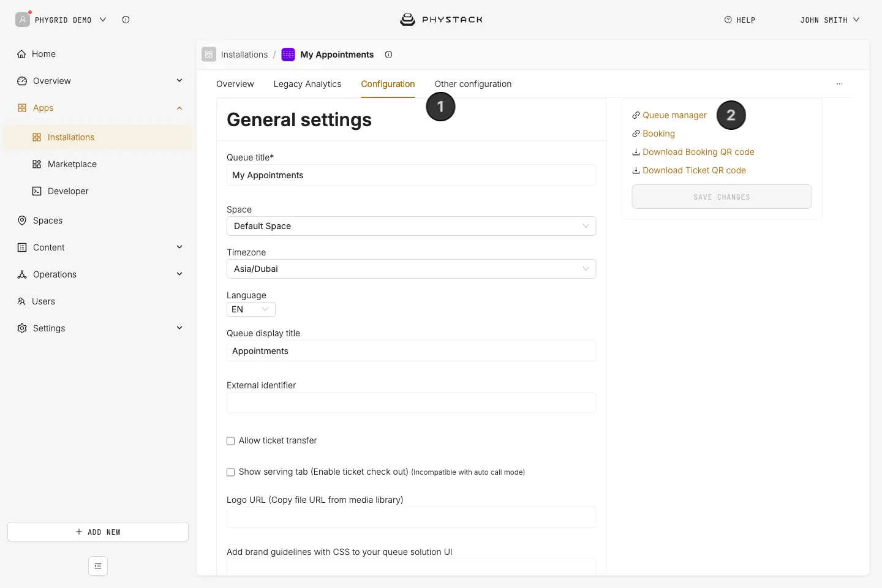Click the help question-mark icon

point(728,20)
